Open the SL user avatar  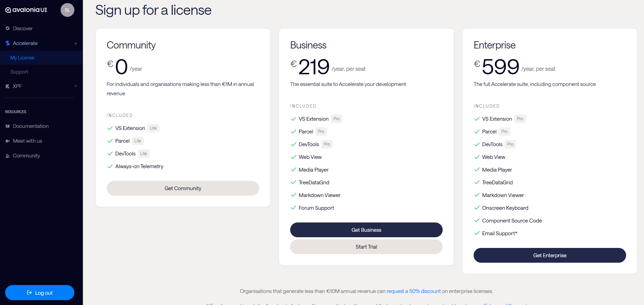pyautogui.click(x=67, y=10)
